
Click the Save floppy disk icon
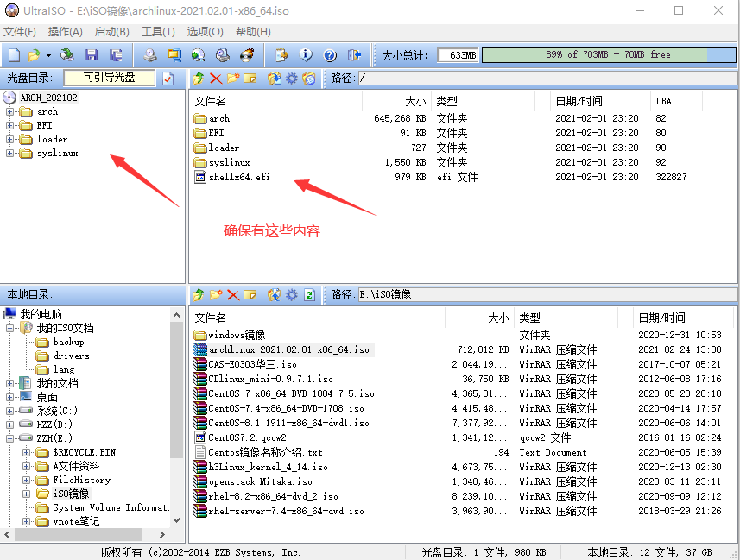click(x=91, y=55)
